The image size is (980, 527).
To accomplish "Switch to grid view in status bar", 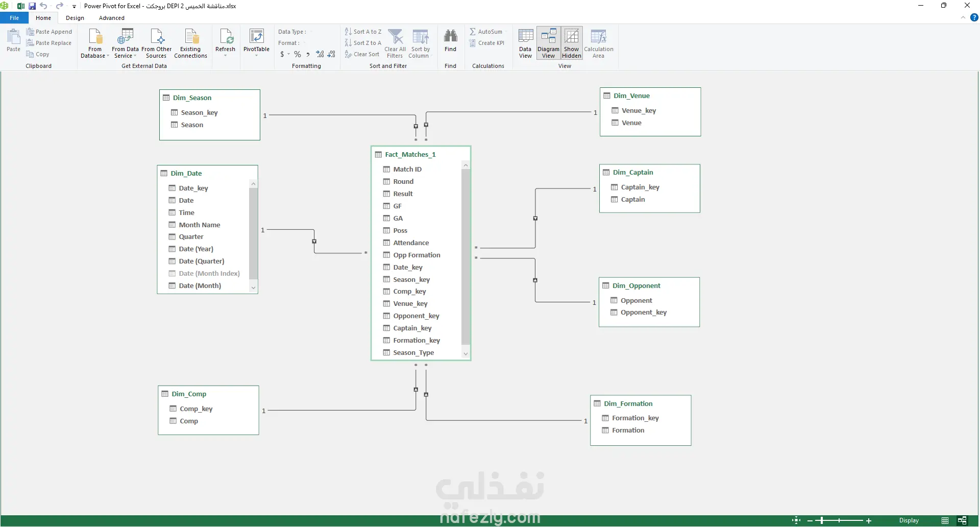I will point(945,520).
